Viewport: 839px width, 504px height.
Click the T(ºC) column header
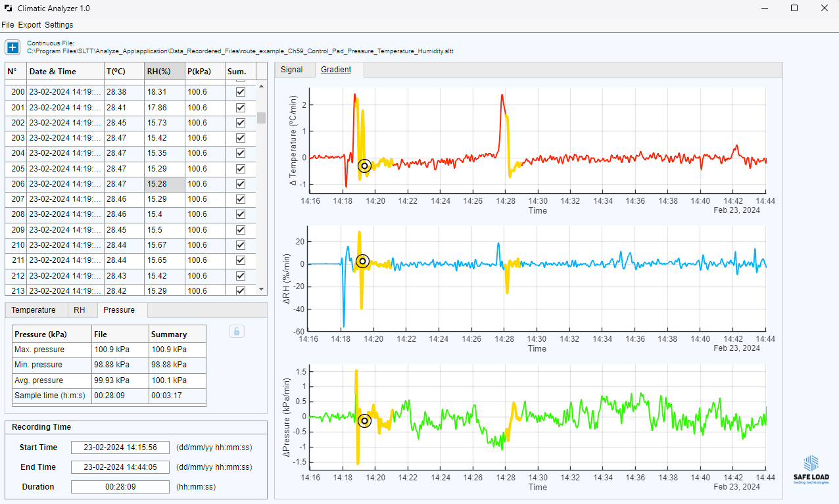(124, 72)
